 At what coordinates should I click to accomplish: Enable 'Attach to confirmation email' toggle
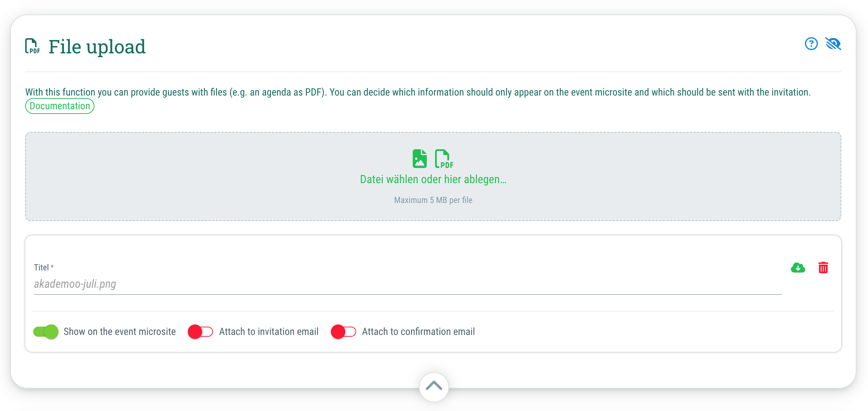344,332
